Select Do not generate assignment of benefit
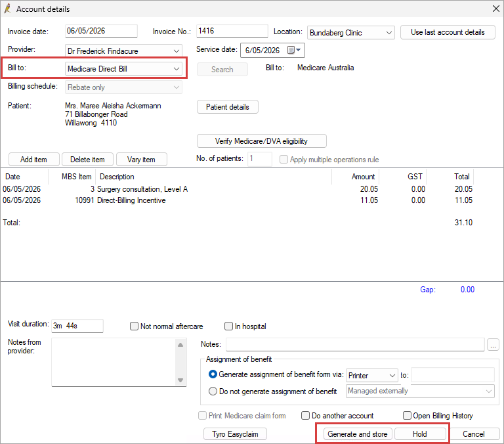This screenshot has height=444, width=504. click(213, 391)
